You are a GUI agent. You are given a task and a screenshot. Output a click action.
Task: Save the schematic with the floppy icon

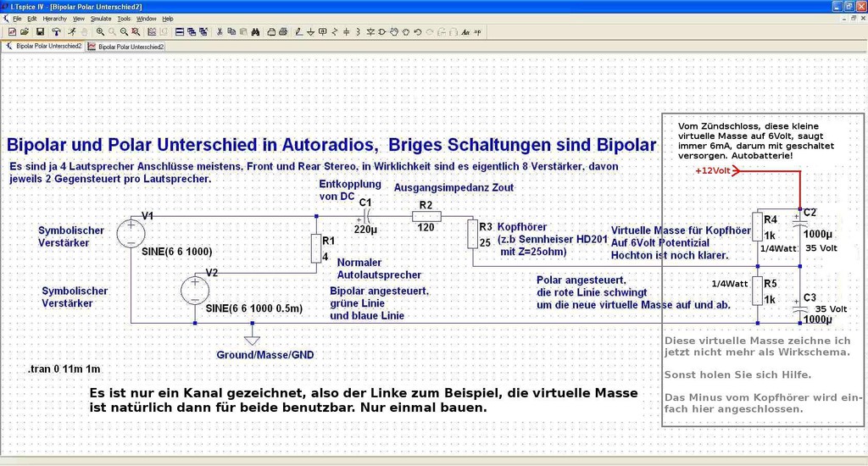(x=40, y=32)
